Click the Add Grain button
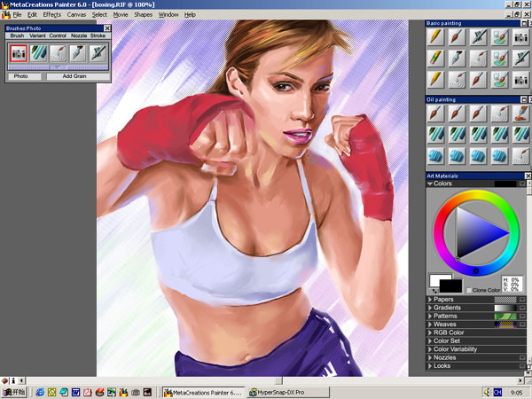Image resolution: width=532 pixels, height=399 pixels. 74,76
